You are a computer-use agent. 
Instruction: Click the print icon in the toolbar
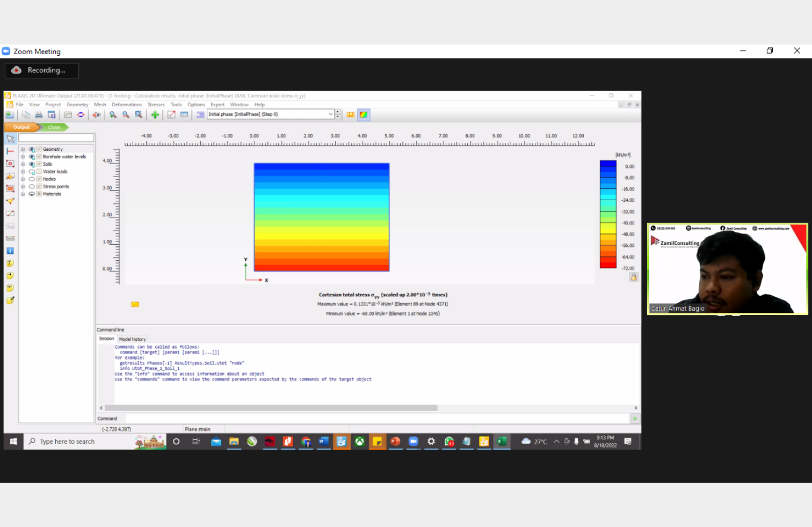39,115
